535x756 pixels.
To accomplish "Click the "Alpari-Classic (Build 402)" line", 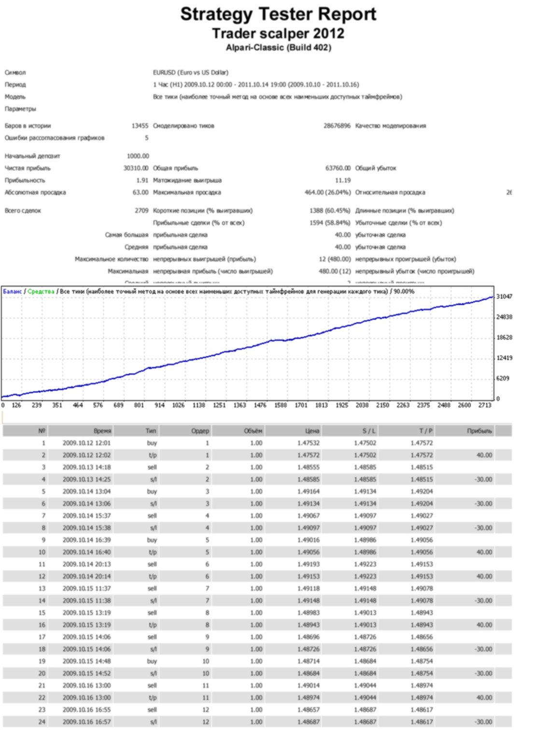I will [278, 47].
